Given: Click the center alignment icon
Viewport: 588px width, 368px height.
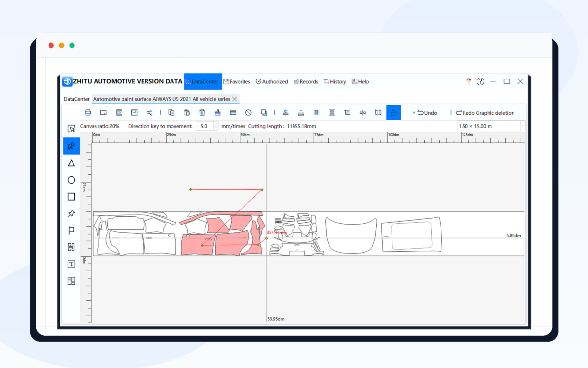Looking at the screenshot, I should point(363,112).
